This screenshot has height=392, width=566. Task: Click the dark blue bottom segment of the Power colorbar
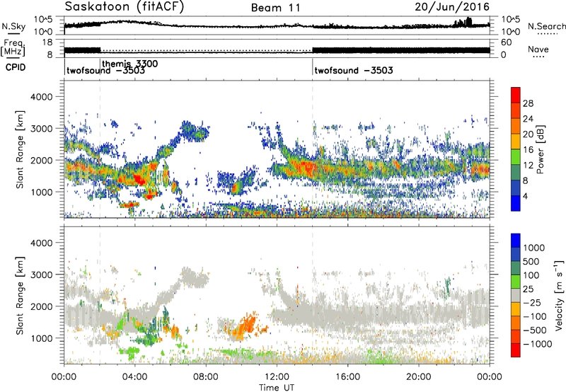516,203
